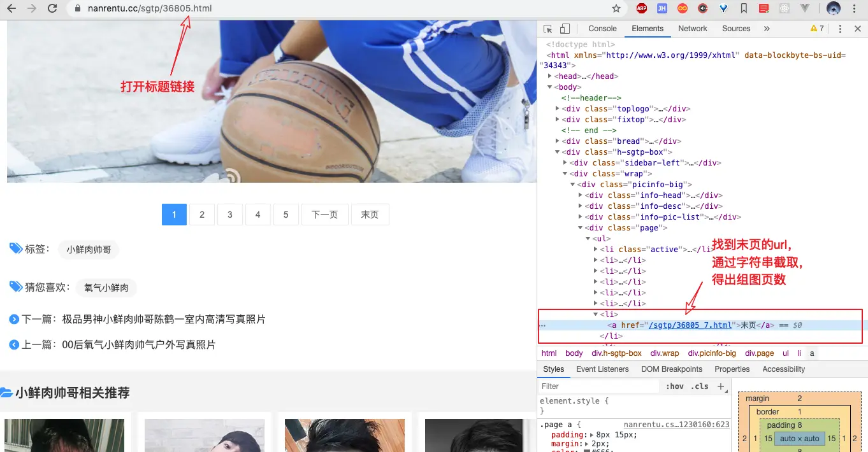Viewport: 868px width, 452px height.
Task: Close the DevTools panel
Action: [x=858, y=29]
